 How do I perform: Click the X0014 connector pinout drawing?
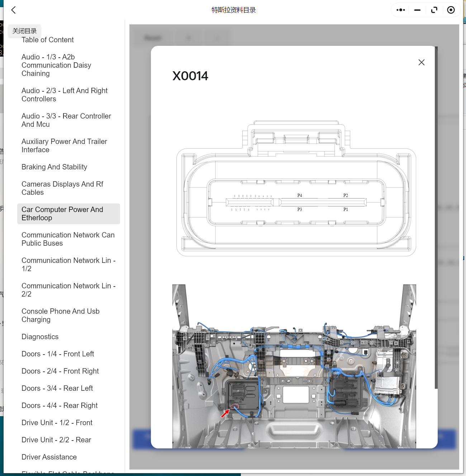[x=296, y=188]
